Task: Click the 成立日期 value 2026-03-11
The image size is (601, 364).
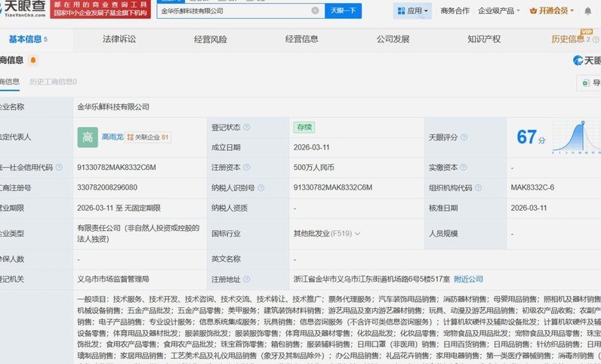Action: point(312,147)
